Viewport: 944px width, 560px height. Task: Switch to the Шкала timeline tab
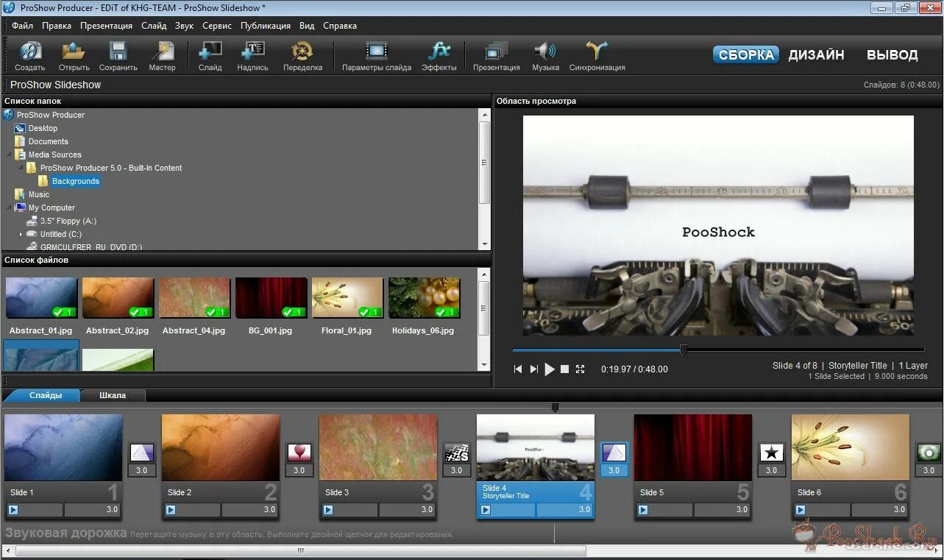[113, 395]
